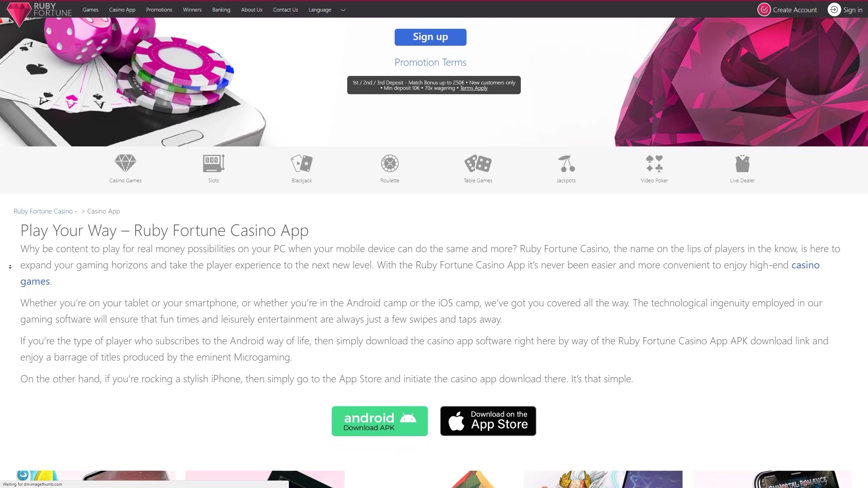
Task: Follow the Ruby Fortune Casino breadcrumb link
Action: pyautogui.click(x=43, y=211)
